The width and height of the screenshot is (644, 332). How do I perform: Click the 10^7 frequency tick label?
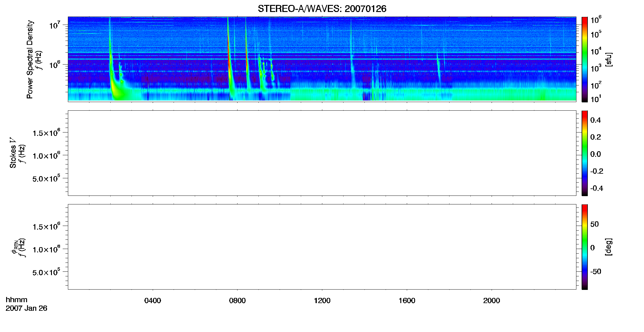[55, 25]
